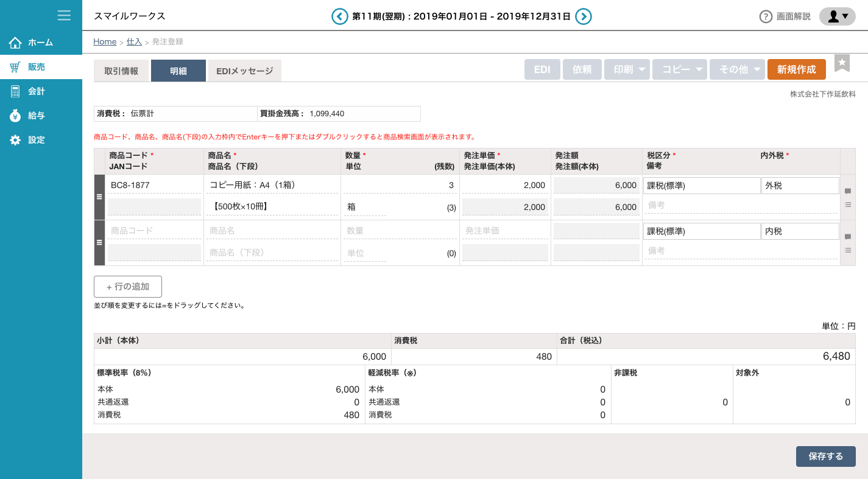Open the user account dropdown
This screenshot has width=868, height=479.
tap(838, 16)
